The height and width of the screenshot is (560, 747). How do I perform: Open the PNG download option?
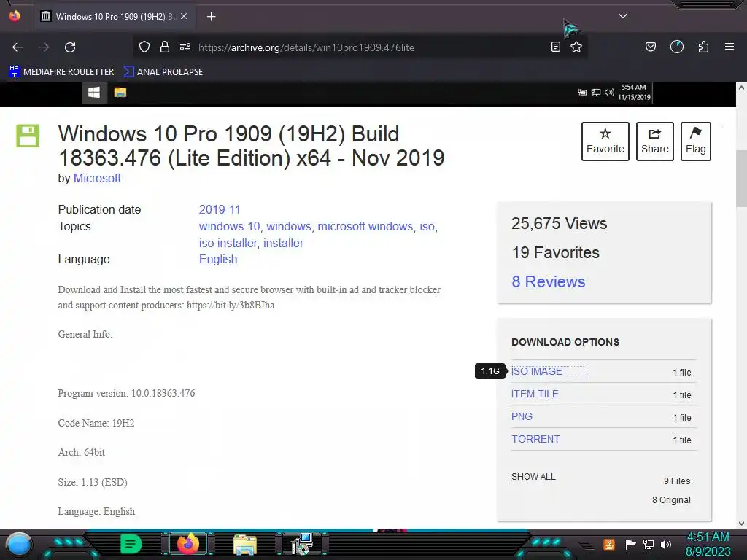click(522, 416)
